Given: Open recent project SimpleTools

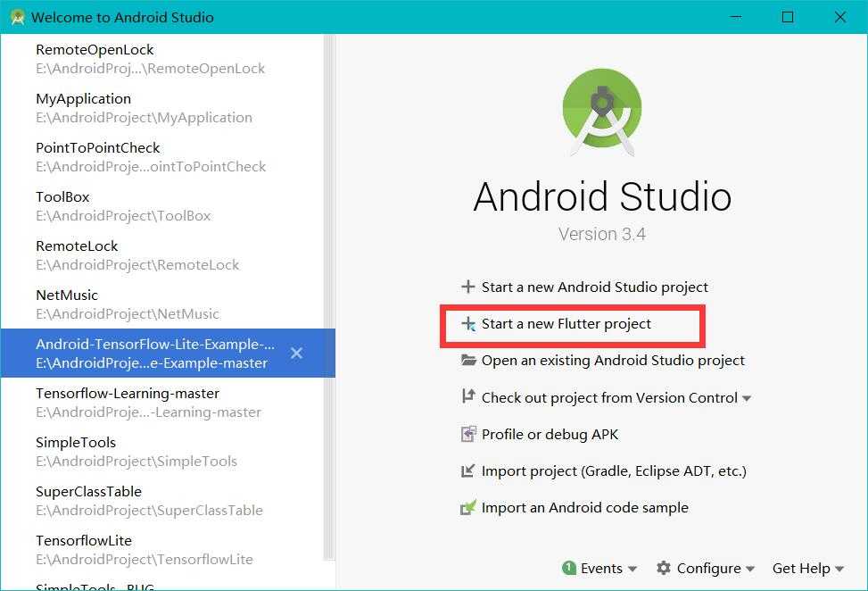Looking at the screenshot, I should click(163, 452).
